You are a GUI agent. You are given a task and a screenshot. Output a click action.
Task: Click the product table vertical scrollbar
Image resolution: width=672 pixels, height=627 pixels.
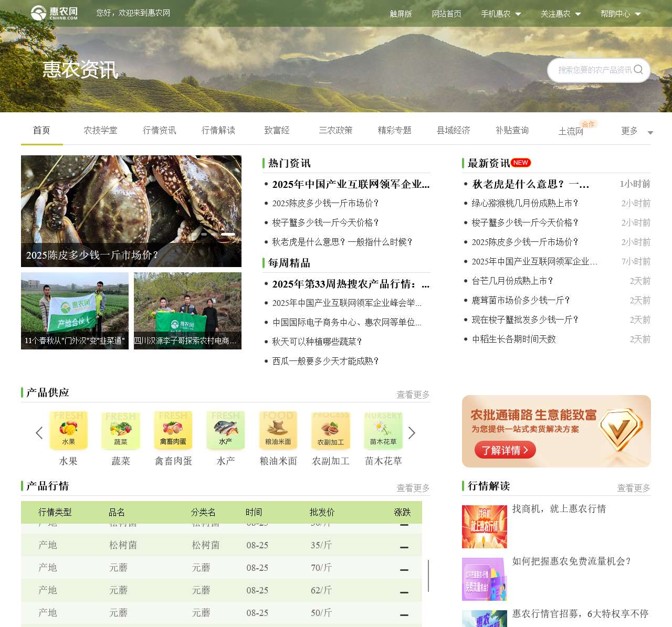click(428, 576)
